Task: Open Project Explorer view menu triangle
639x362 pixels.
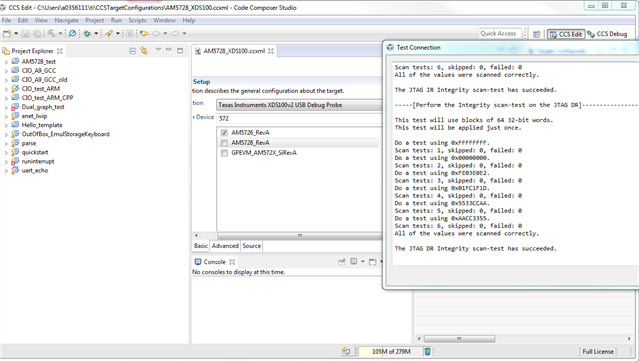Action: click(158, 50)
